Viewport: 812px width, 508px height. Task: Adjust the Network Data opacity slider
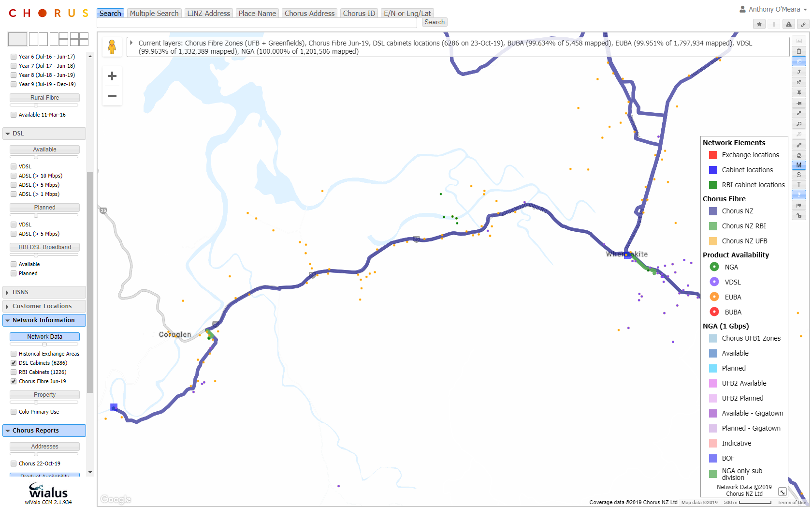coord(44,344)
